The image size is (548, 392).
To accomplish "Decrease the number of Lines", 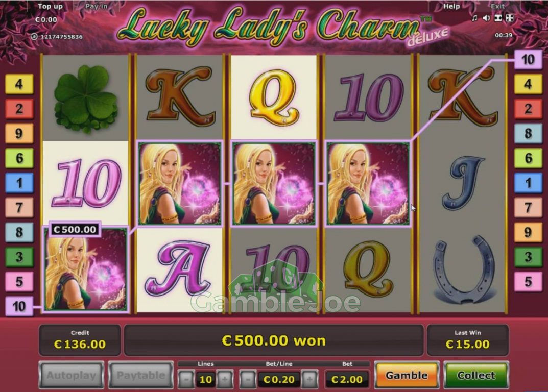I will tap(186, 379).
